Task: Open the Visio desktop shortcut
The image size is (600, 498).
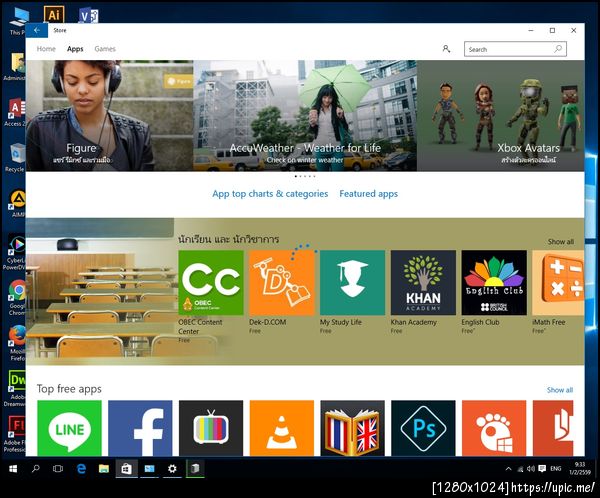Action: pos(89,15)
